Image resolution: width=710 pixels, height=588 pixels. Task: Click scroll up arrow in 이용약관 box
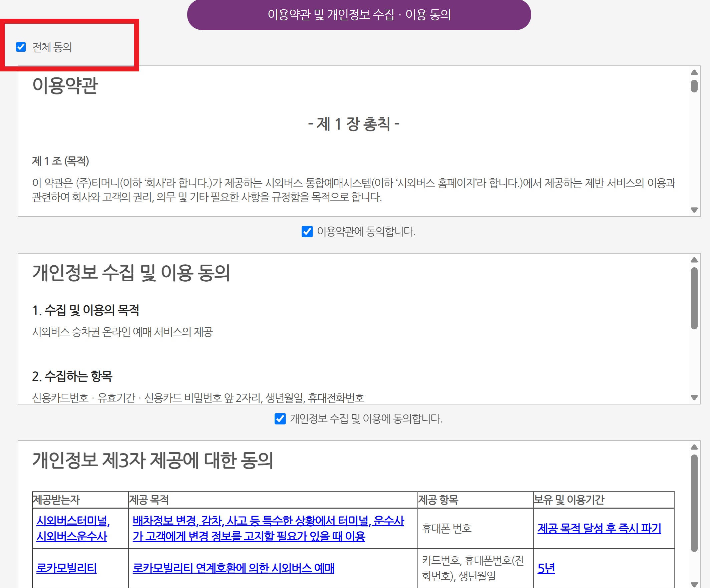point(694,72)
